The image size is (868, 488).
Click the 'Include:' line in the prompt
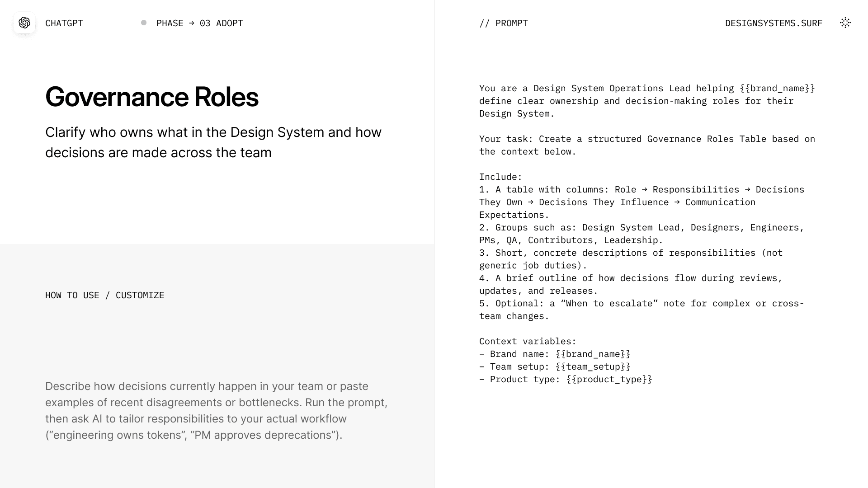(500, 177)
